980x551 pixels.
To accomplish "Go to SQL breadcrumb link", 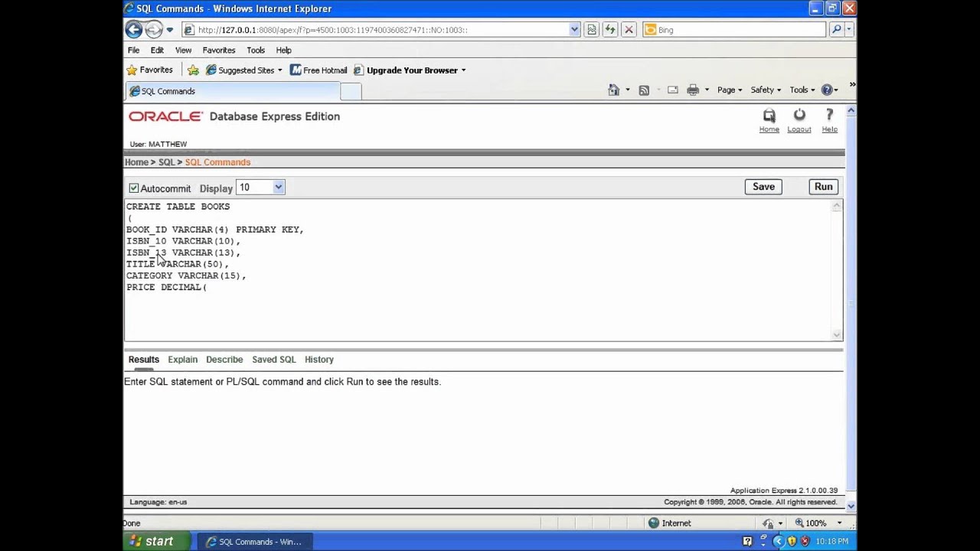I will pos(166,162).
